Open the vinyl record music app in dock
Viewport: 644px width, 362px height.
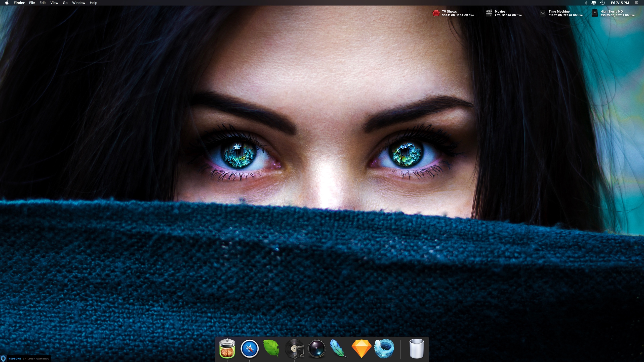tap(294, 349)
